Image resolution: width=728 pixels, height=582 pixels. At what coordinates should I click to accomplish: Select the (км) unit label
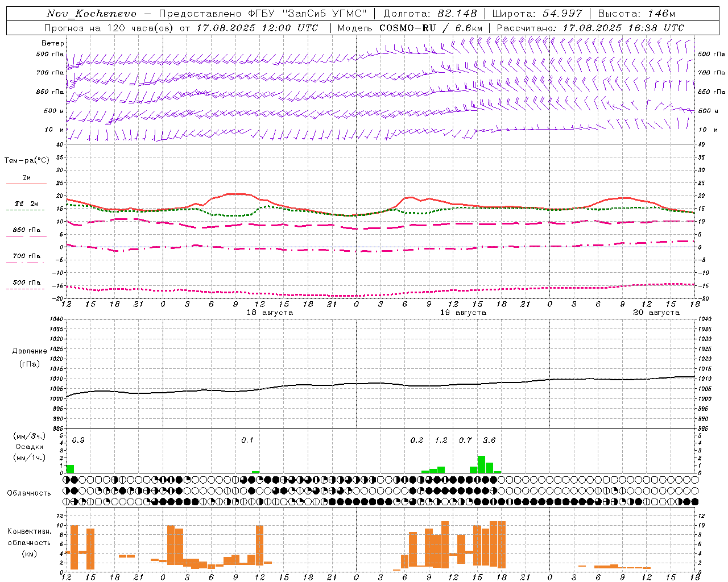point(30,553)
